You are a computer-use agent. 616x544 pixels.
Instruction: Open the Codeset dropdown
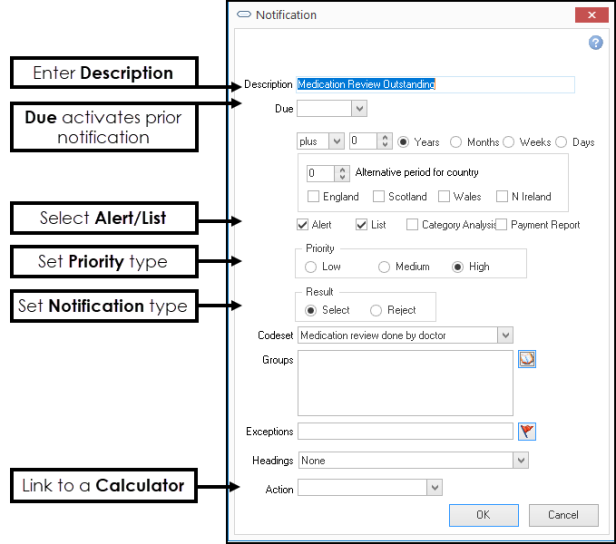pyautogui.click(x=505, y=335)
